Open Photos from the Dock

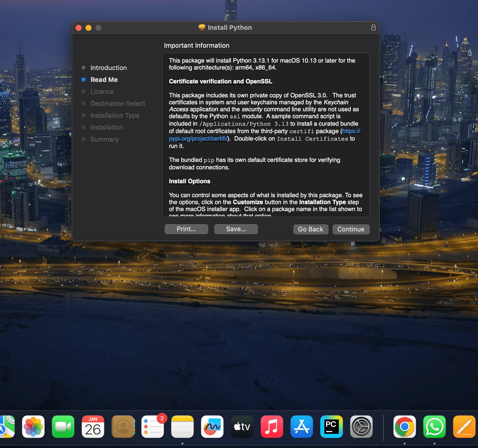click(x=33, y=427)
